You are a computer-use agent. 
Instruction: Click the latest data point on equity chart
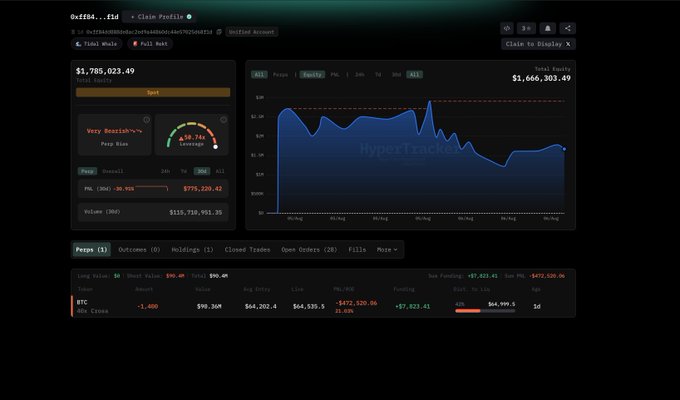point(564,149)
